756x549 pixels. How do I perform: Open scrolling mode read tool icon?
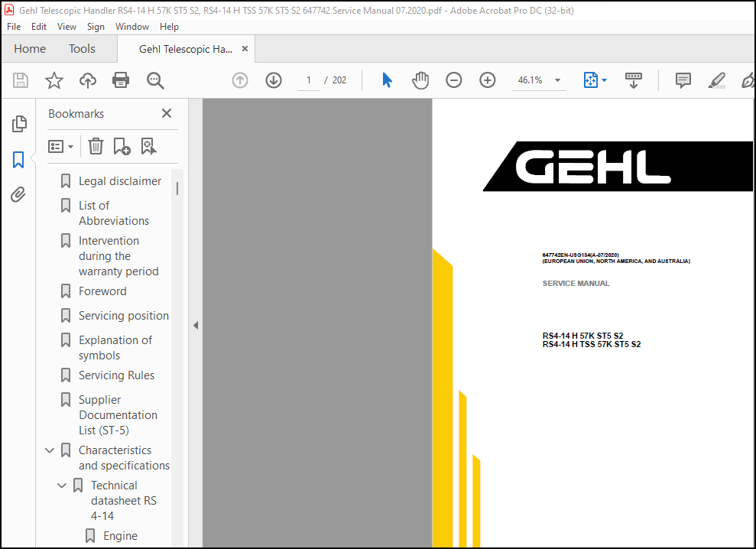coord(634,80)
